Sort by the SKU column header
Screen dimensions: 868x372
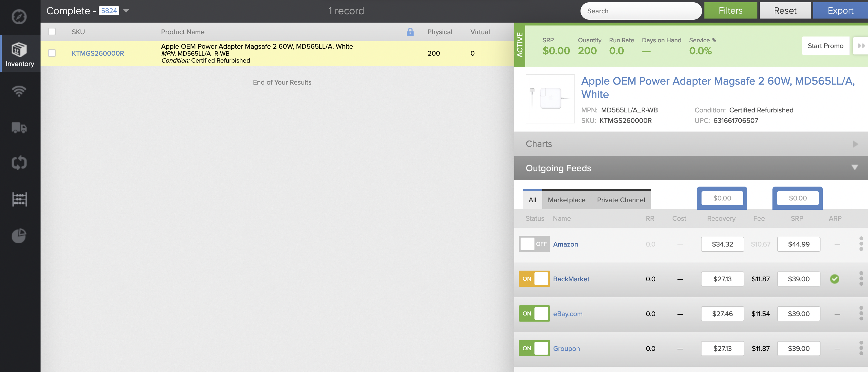[78, 32]
